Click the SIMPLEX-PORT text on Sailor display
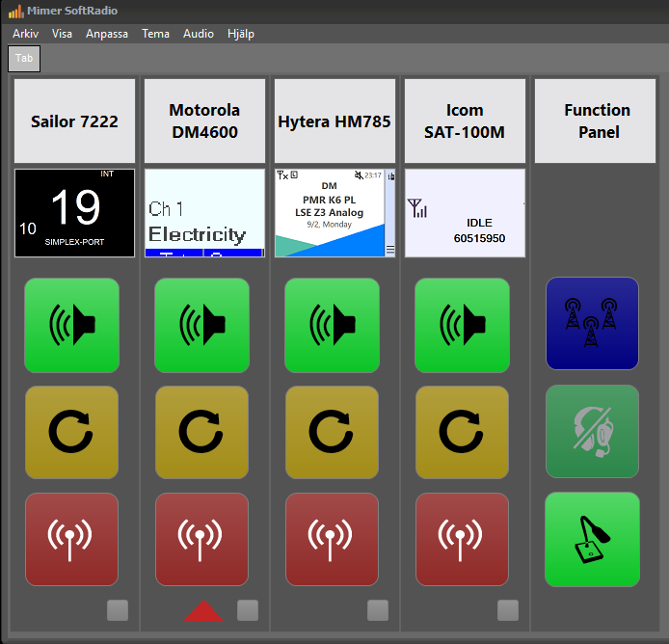The width and height of the screenshot is (669, 644). click(x=74, y=242)
